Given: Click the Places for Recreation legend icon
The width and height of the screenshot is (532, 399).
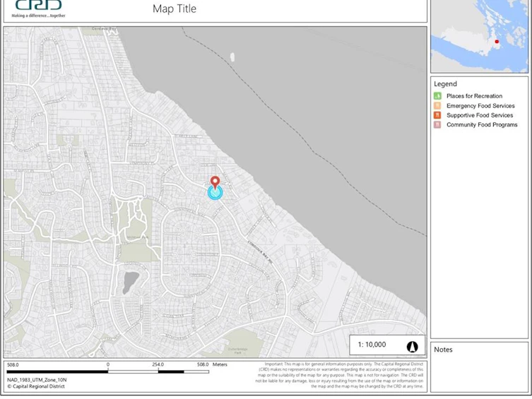Looking at the screenshot, I should [x=437, y=96].
